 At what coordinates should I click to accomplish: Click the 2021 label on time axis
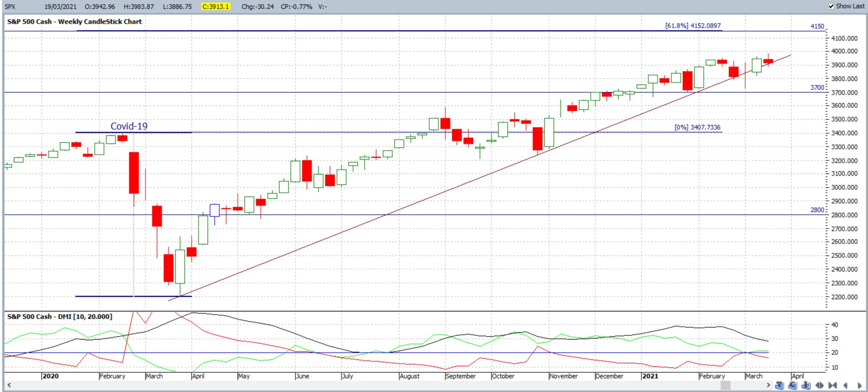tap(650, 376)
